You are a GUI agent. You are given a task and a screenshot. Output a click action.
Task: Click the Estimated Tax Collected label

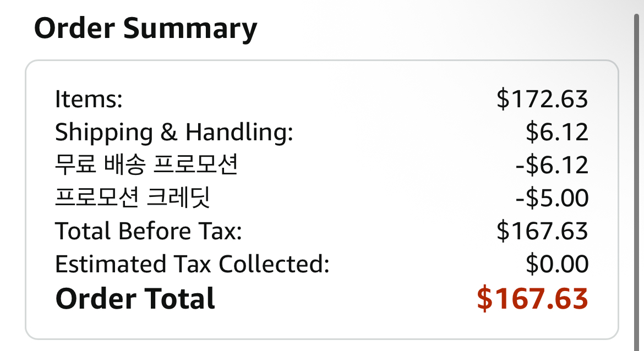click(x=192, y=264)
